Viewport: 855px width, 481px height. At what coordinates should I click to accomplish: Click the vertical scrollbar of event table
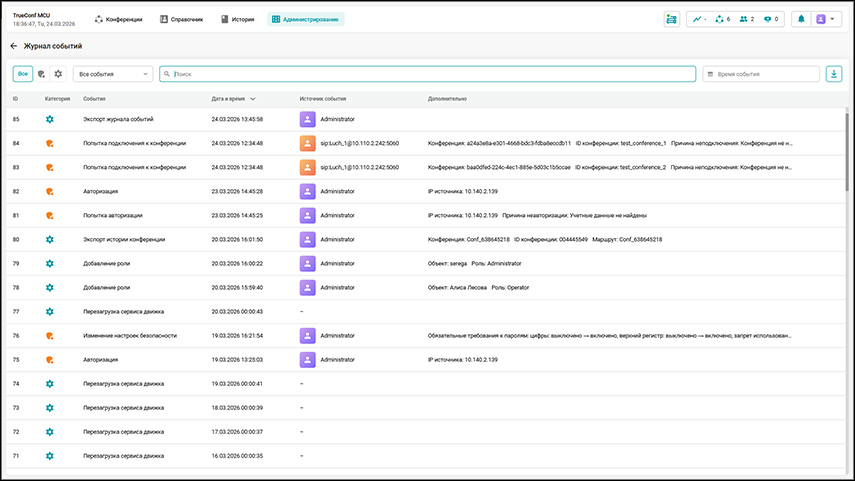pyautogui.click(x=846, y=150)
